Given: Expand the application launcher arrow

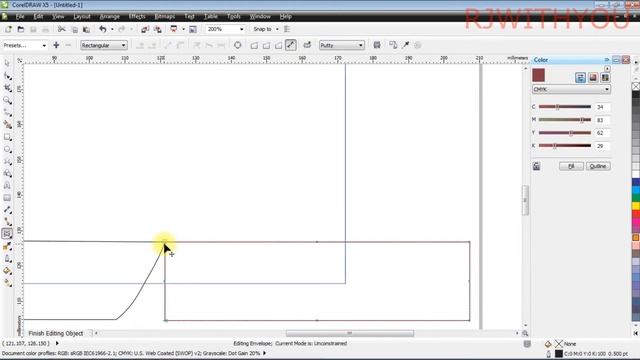Looking at the screenshot, I should pyautogui.click(x=183, y=29).
